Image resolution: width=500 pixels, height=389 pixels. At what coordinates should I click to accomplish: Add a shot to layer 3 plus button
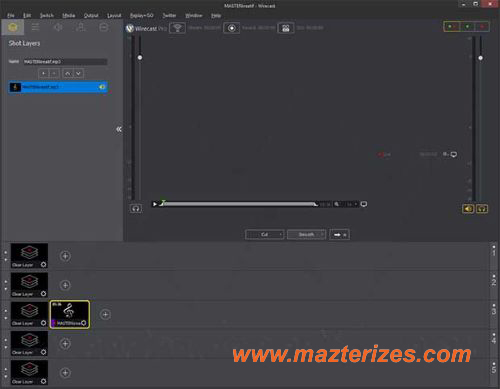(105, 314)
